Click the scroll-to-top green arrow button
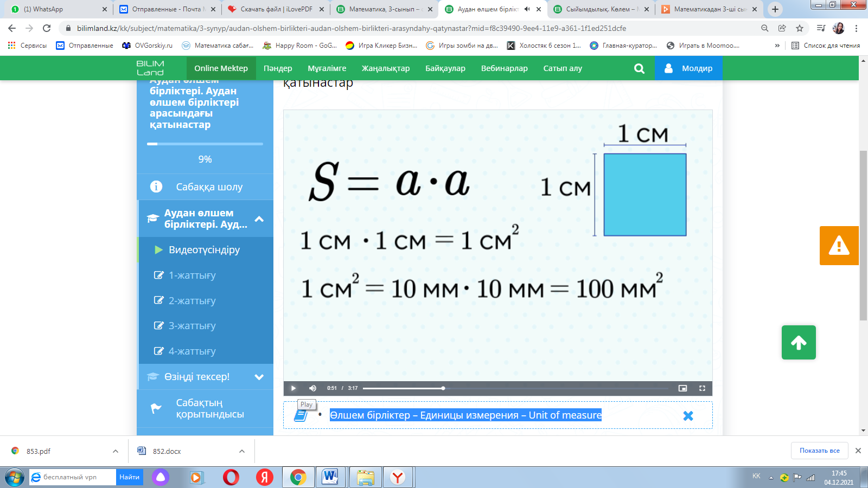This screenshot has width=868, height=488. (799, 342)
